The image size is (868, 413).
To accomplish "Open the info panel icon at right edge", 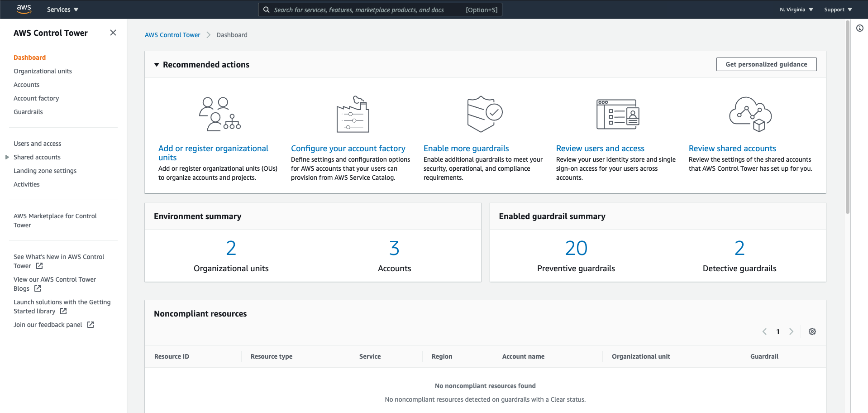I will pyautogui.click(x=860, y=28).
